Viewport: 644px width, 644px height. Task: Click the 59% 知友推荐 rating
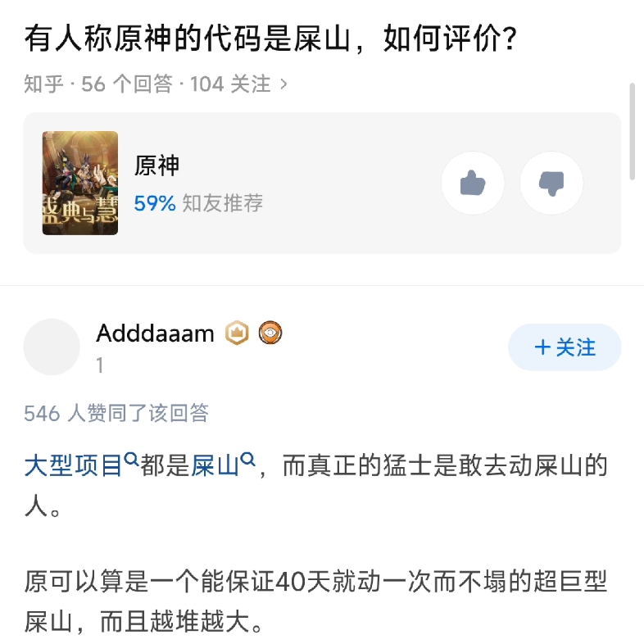click(198, 203)
